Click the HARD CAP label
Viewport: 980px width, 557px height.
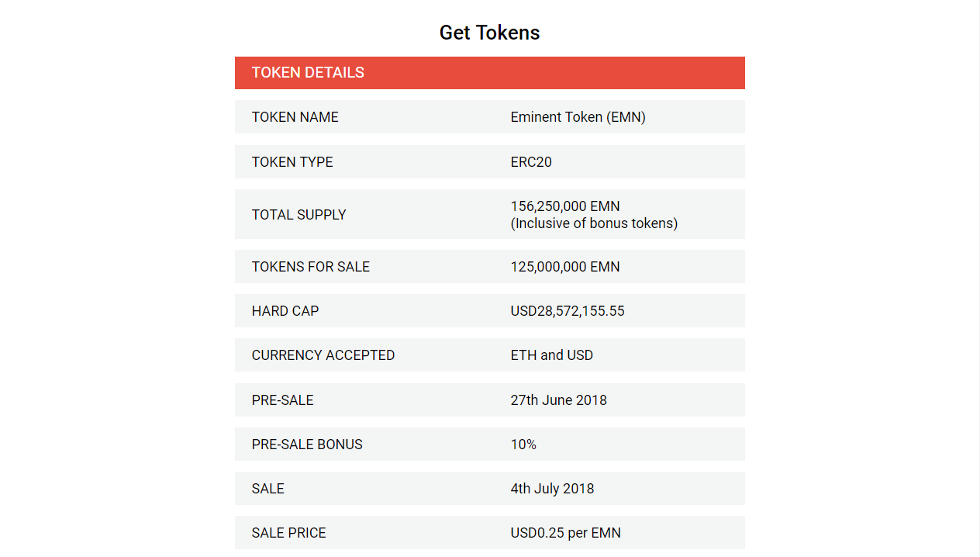click(285, 311)
